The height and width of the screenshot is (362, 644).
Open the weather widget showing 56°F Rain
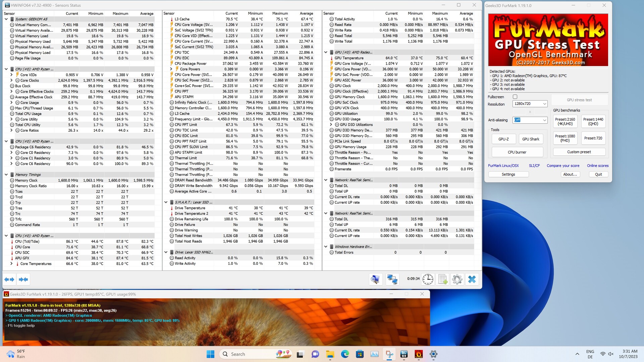click(16, 354)
